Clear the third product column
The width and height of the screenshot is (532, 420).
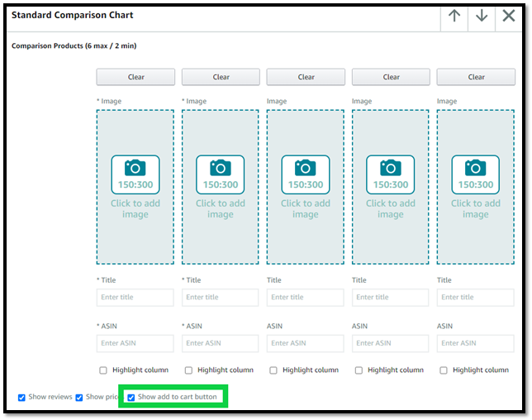coord(306,77)
